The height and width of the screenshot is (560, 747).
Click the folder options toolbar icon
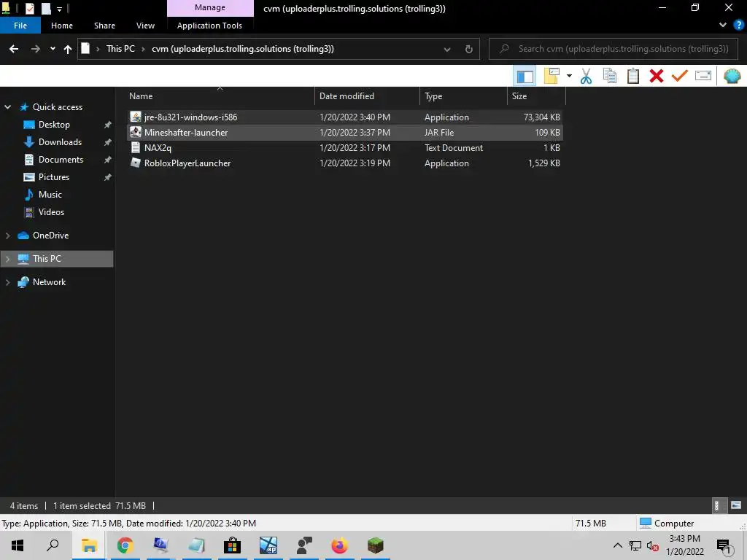pyautogui.click(x=551, y=76)
